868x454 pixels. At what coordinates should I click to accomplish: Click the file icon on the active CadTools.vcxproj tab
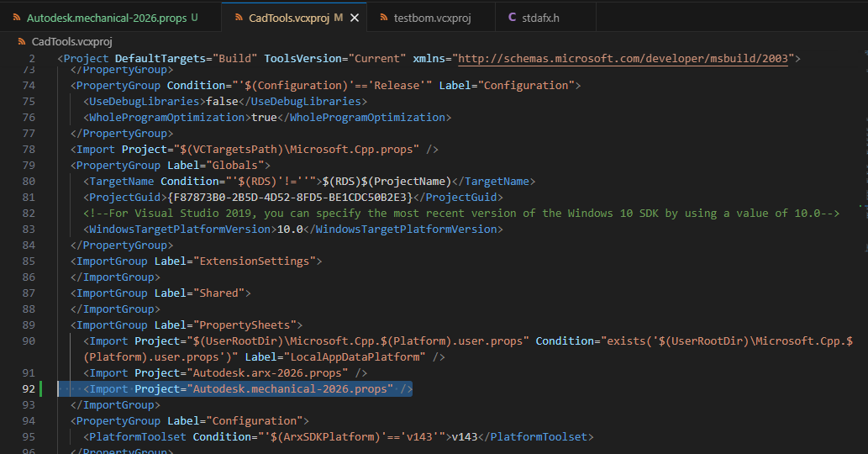[x=236, y=17]
